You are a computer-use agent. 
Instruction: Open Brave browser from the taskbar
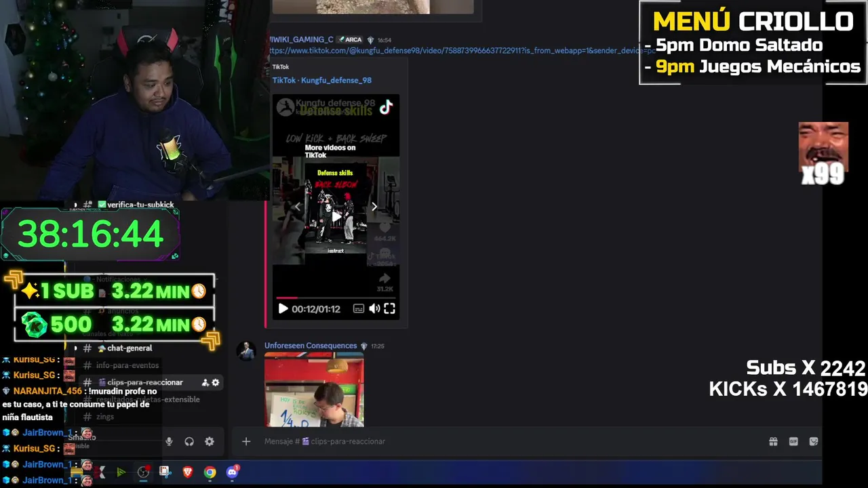click(x=188, y=472)
